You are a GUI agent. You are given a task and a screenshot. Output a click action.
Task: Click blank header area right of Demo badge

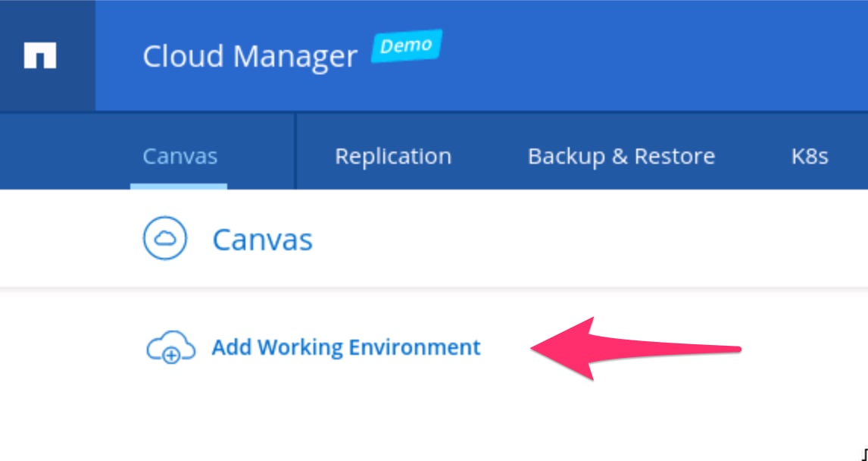(644, 57)
